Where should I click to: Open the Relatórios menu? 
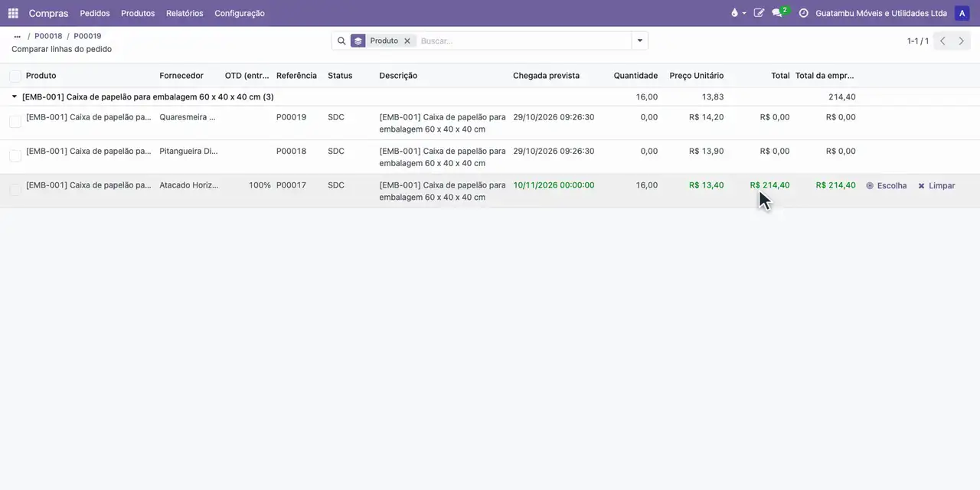(185, 13)
